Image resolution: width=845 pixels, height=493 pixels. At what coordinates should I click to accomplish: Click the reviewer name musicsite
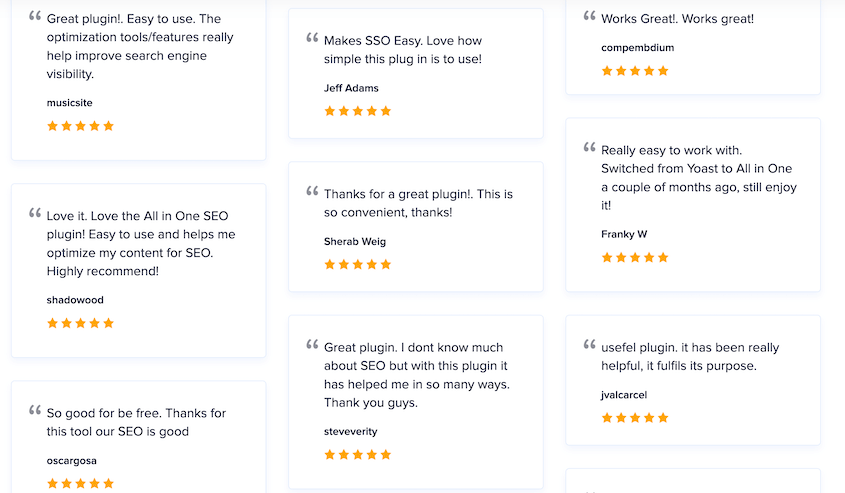[x=69, y=103]
